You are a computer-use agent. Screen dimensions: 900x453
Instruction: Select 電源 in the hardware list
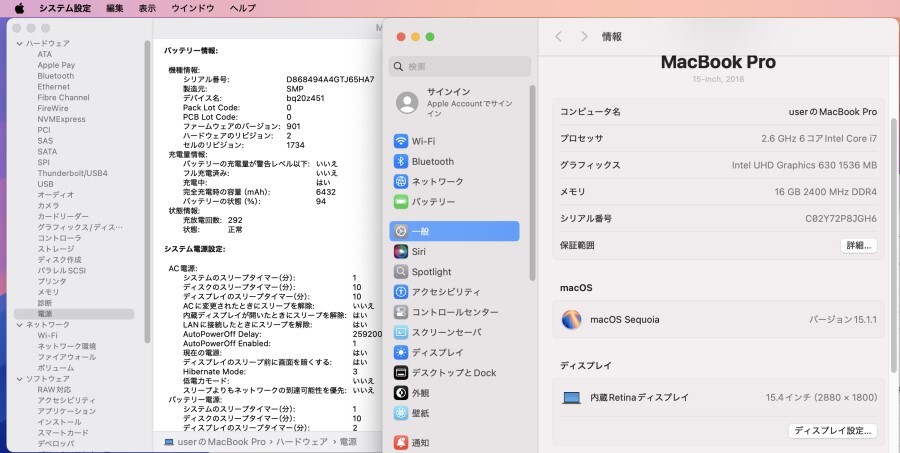pos(73,314)
